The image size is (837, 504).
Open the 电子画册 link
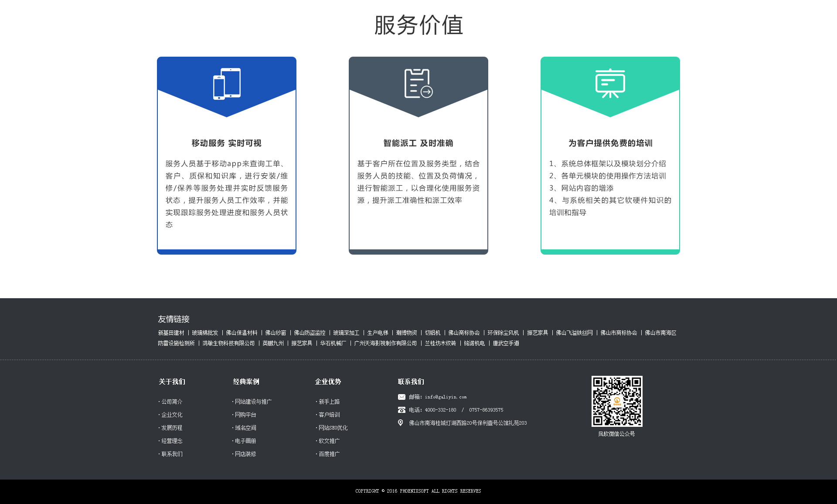[245, 441]
